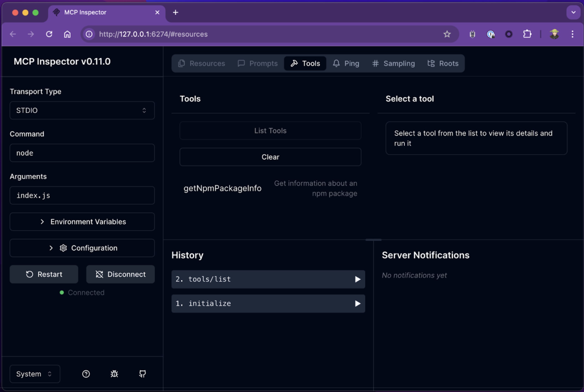
Task: Bookmark this page with the star
Action: click(447, 34)
